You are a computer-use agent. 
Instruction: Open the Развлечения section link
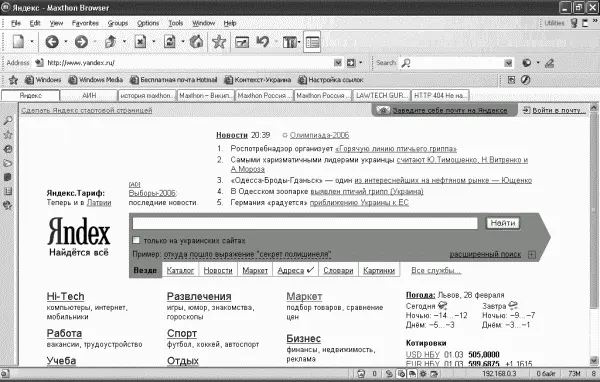[199, 296]
